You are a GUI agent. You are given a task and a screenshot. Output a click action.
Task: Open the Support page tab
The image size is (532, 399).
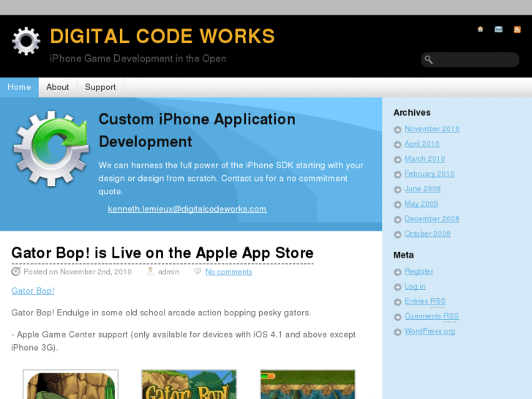(x=100, y=87)
